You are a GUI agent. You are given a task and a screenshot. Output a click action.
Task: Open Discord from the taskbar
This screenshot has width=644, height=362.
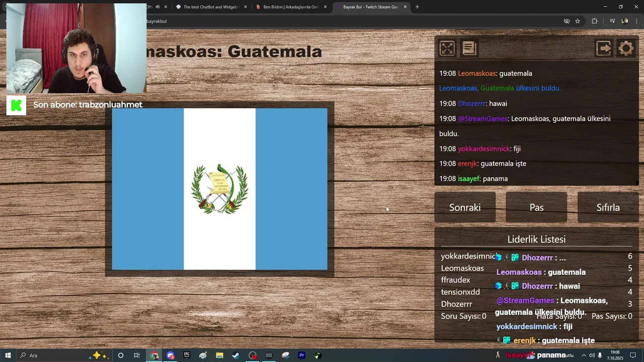(171, 355)
